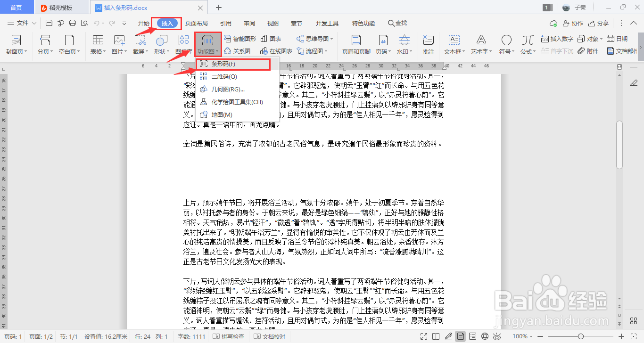Click the Symbol (符号) omega icon

[x=506, y=40]
